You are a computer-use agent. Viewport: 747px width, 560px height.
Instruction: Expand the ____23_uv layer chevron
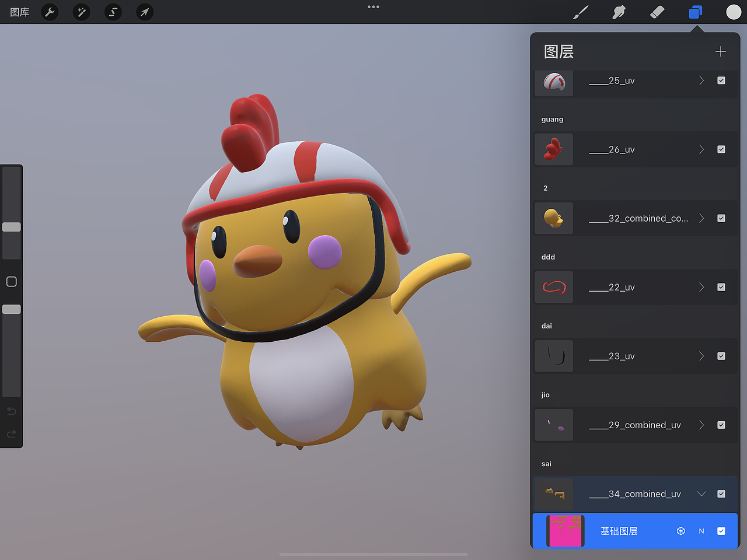701,356
